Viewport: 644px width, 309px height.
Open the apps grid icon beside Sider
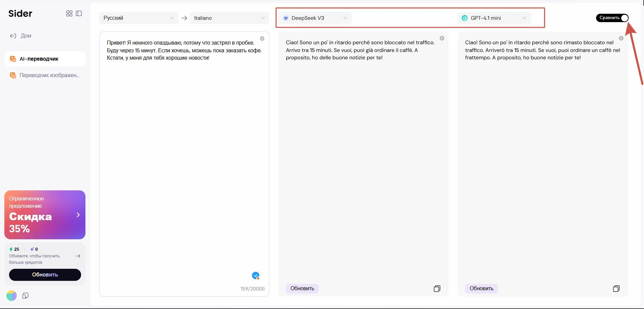tap(69, 13)
